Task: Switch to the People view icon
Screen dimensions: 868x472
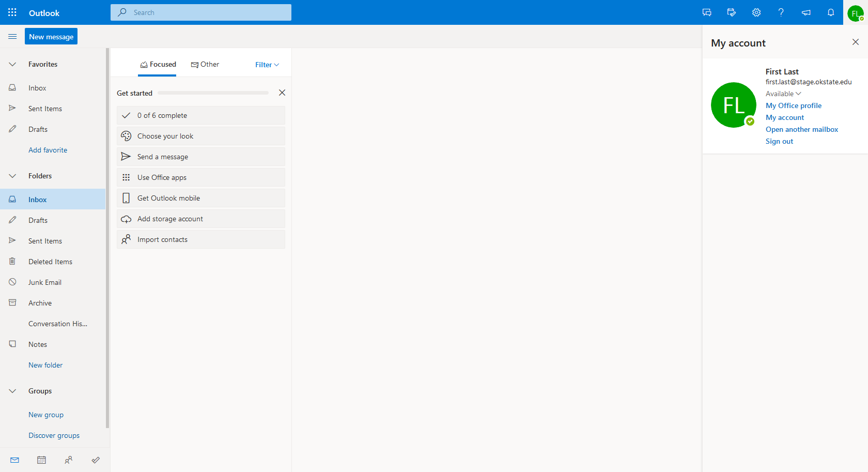Action: tap(68, 460)
